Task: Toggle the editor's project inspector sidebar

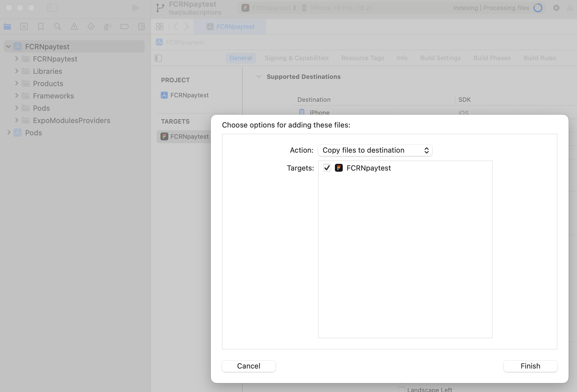Action: [x=158, y=58]
